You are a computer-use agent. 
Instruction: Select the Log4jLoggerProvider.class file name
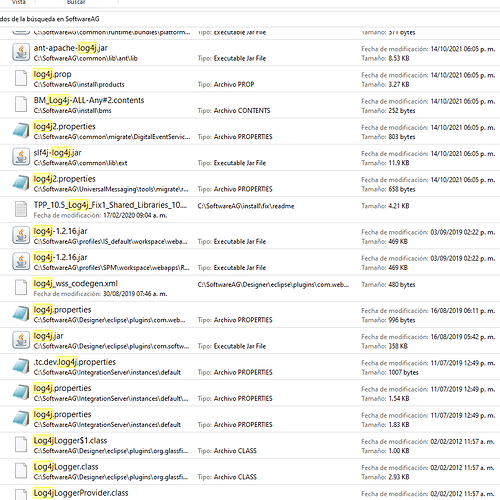(x=80, y=493)
